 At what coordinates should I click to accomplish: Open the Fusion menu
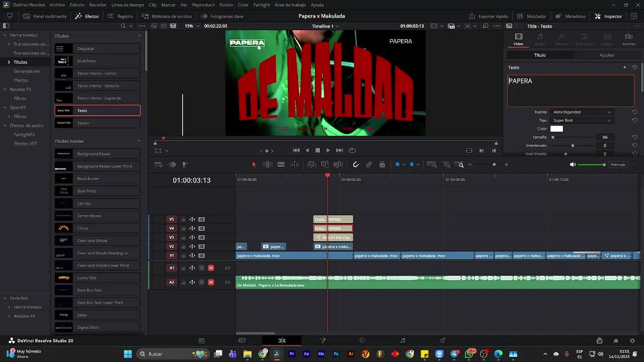pyautogui.click(x=226, y=5)
